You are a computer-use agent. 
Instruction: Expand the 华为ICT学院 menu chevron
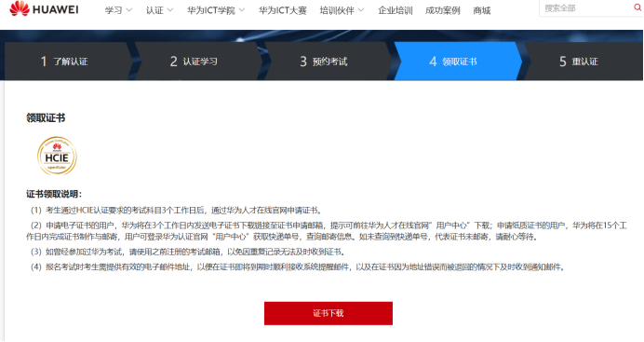pyautogui.click(x=242, y=10)
